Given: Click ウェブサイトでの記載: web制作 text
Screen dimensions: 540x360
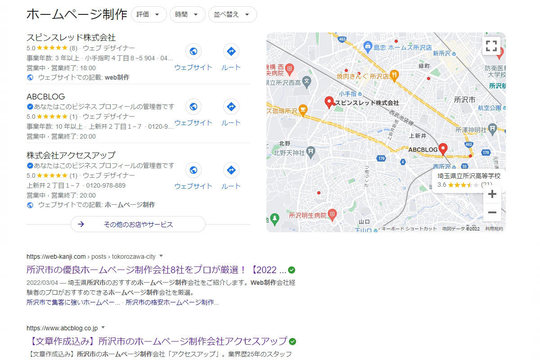Looking at the screenshot, I should [83, 77].
